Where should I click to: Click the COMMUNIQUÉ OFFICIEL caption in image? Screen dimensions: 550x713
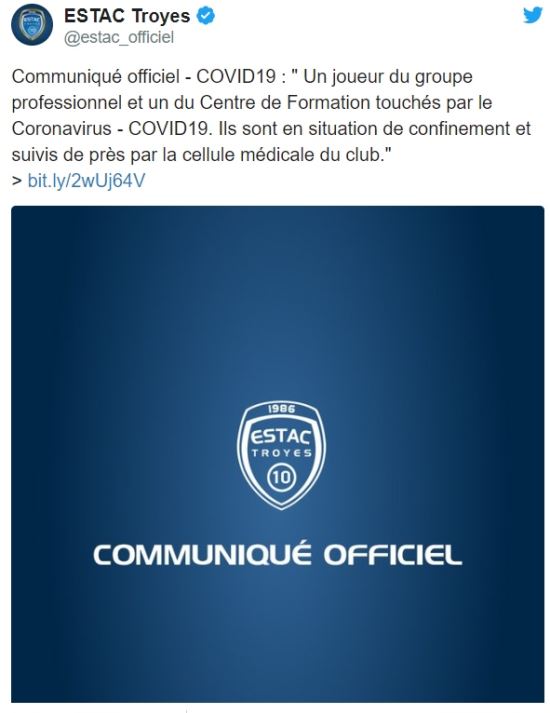[x=278, y=554]
